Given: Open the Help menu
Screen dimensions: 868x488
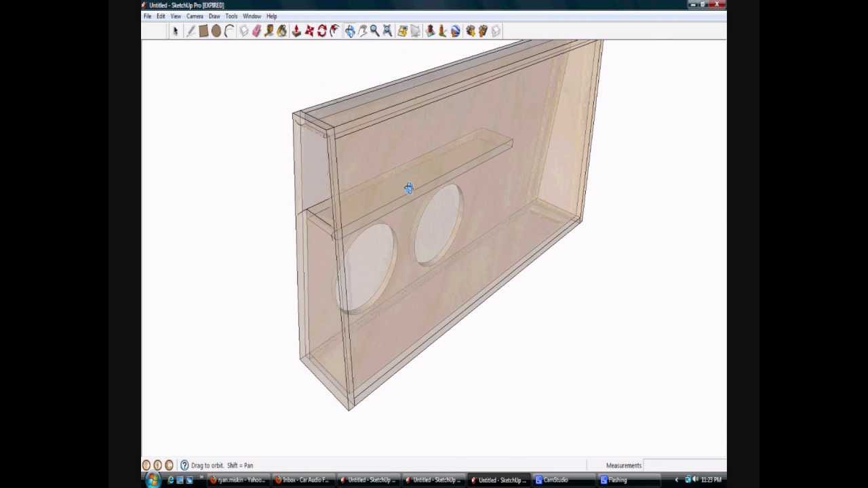Looking at the screenshot, I should pos(271,16).
